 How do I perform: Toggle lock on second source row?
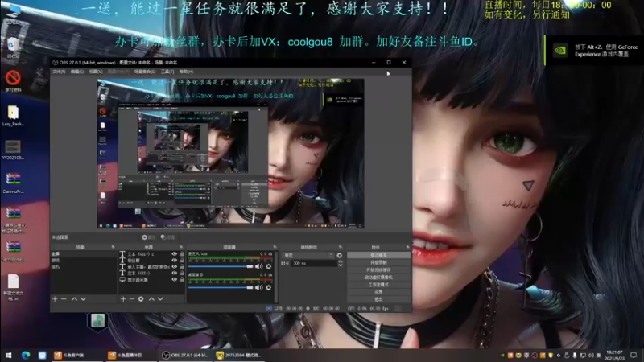182,260
